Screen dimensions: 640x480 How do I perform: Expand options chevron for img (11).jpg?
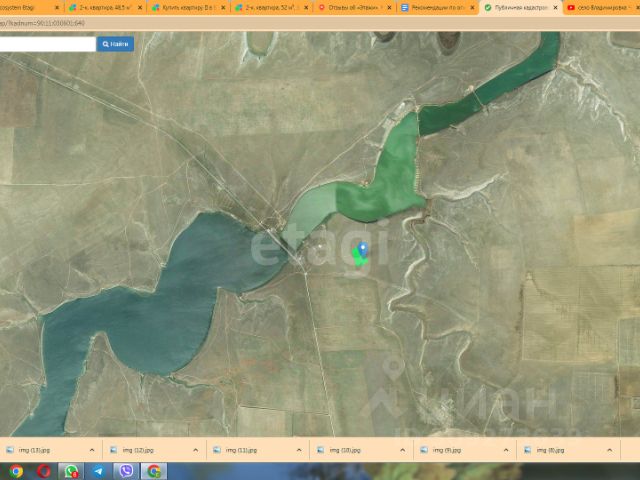(x=299, y=450)
